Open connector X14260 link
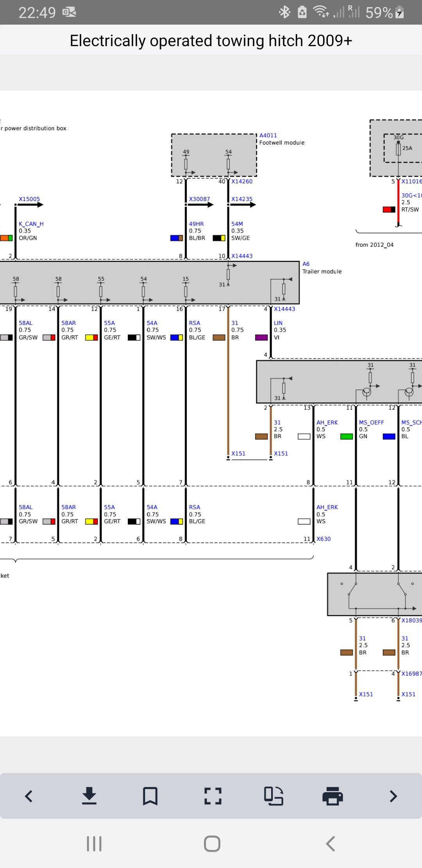This screenshot has height=868, width=422. (242, 181)
